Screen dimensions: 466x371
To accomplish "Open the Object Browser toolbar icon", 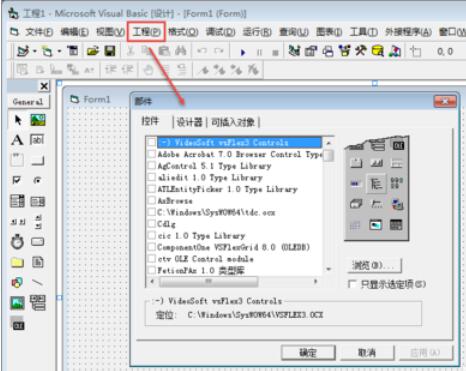I will click(x=344, y=51).
